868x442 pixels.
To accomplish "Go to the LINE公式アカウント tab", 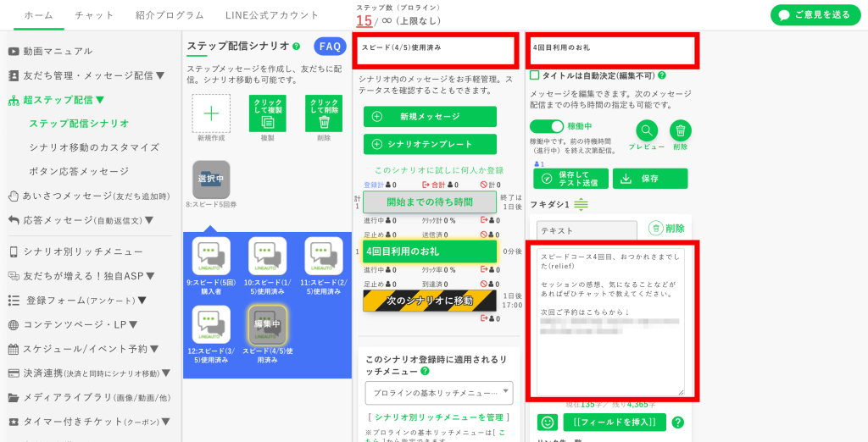I will point(272,15).
